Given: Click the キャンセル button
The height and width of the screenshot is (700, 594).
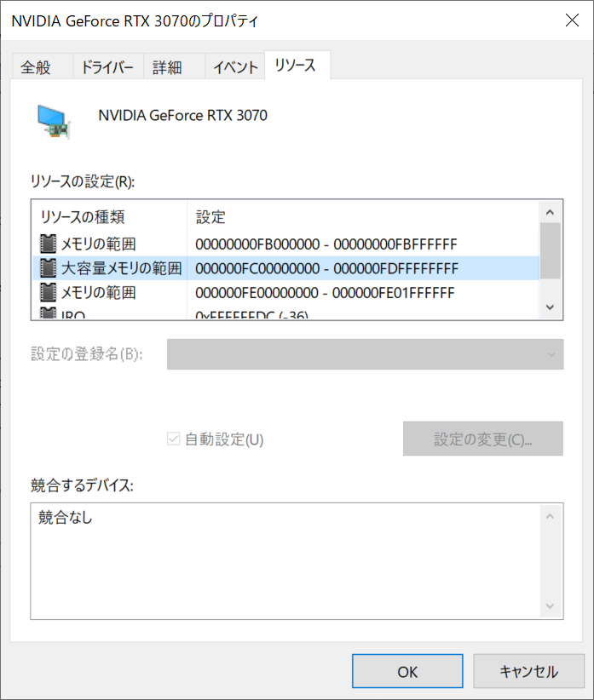Looking at the screenshot, I should pyautogui.click(x=528, y=671).
